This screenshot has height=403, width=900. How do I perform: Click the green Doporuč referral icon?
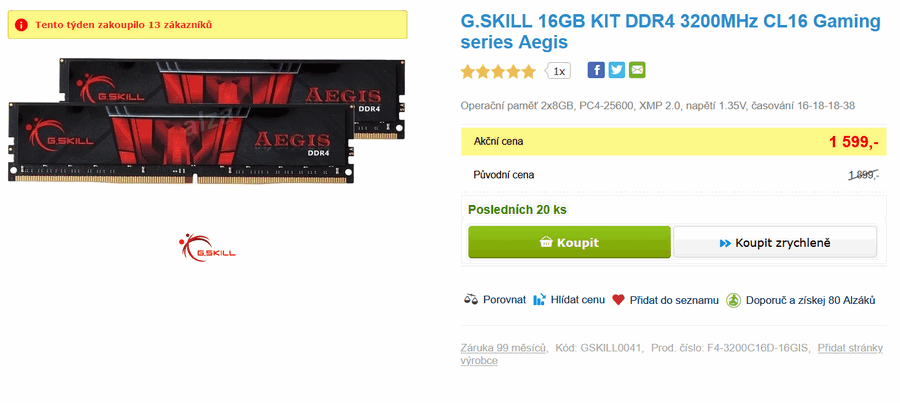point(733,300)
